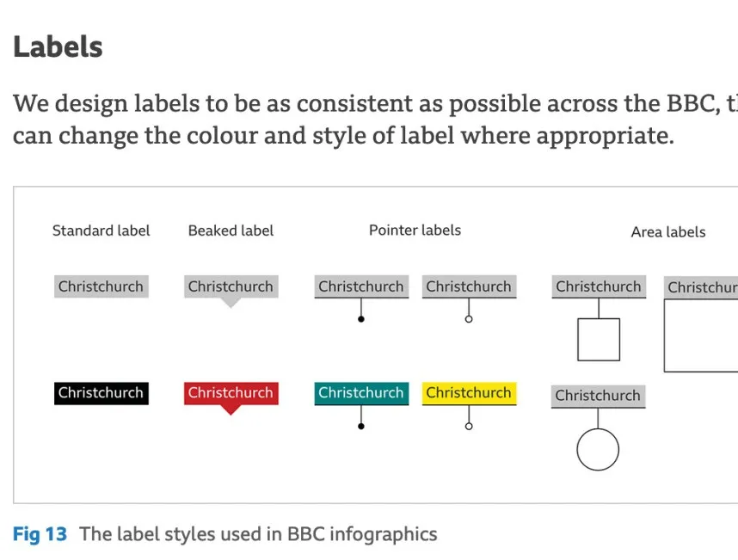This screenshot has width=738, height=560.
Task: Select the yellow Christchurch pointer label
Action: 470,393
